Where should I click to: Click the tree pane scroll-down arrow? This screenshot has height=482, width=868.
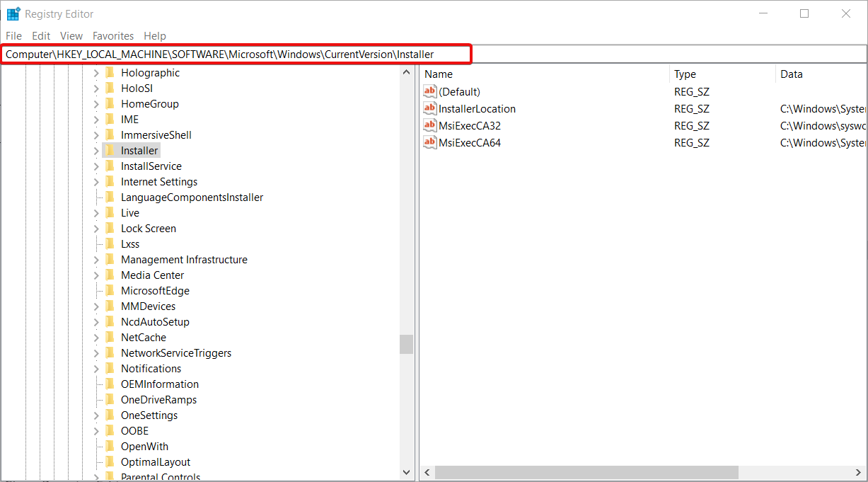coord(406,472)
